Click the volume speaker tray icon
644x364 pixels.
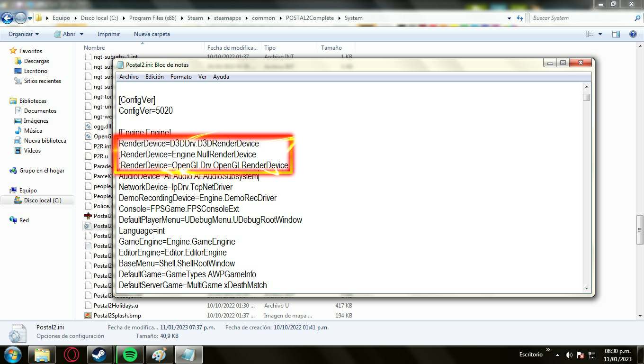tap(569, 355)
